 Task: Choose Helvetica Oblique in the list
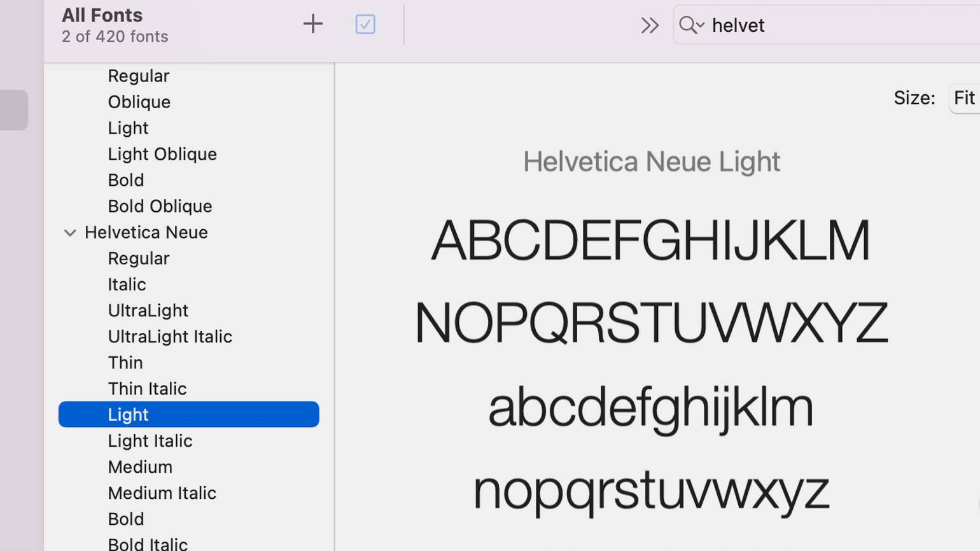[139, 102]
